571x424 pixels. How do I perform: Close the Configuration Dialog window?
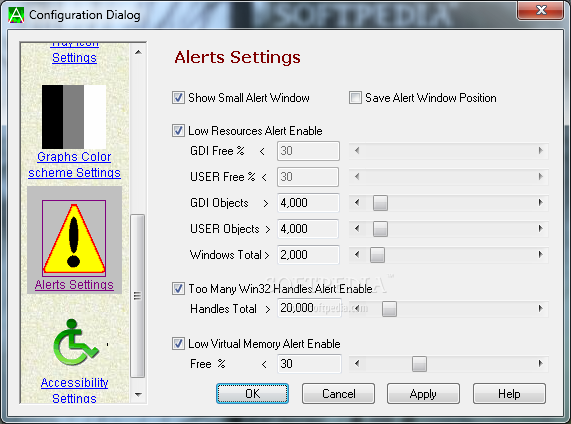coord(541,10)
